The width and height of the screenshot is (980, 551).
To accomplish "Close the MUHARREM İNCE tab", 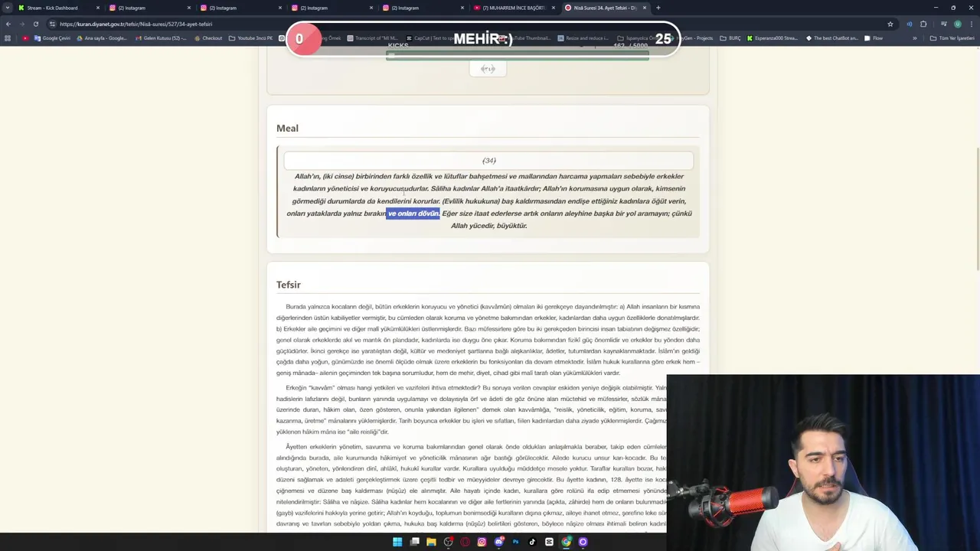I will pyautogui.click(x=554, y=8).
